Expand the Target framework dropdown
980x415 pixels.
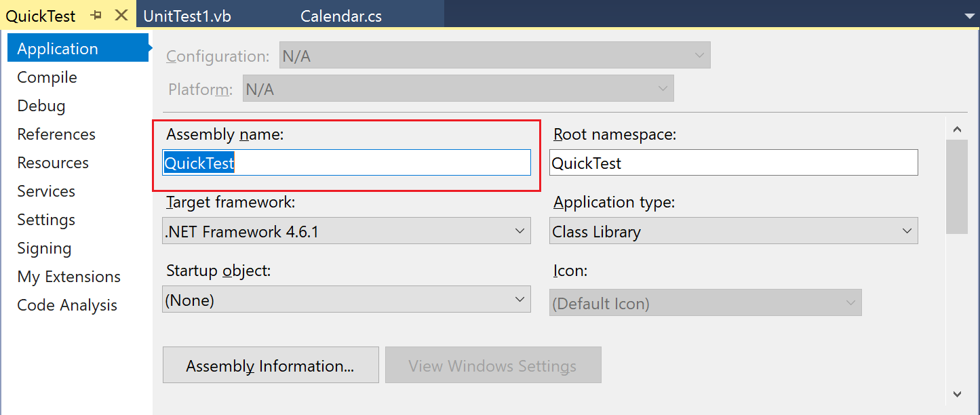pos(519,231)
